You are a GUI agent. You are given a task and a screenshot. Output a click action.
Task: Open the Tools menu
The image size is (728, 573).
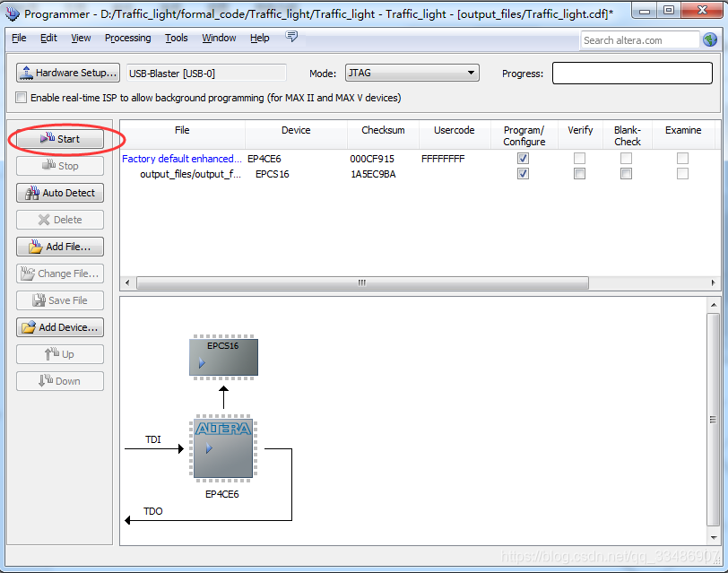tap(177, 38)
